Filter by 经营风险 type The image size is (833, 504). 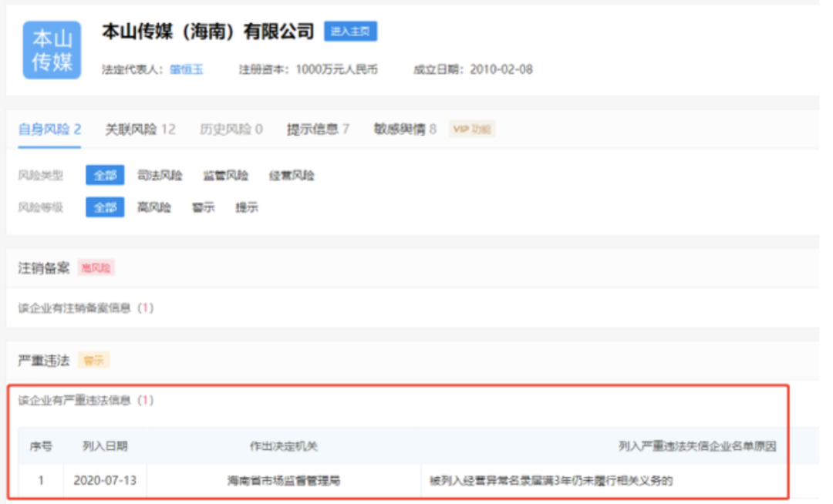[291, 176]
